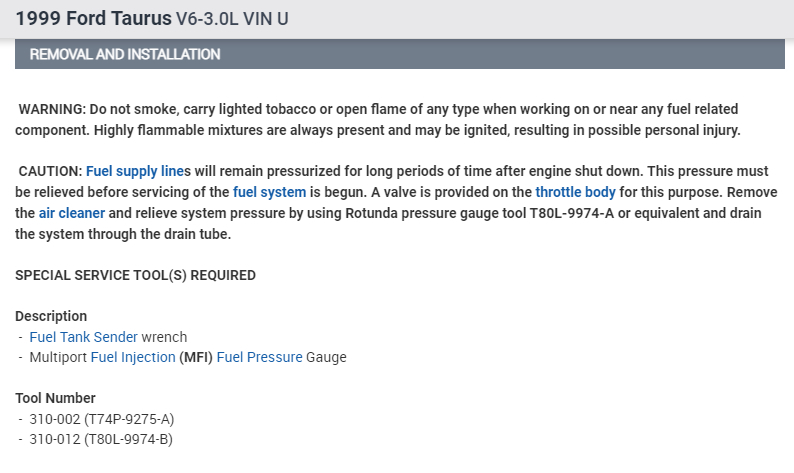
Task: Click the Removal and Installation header bar
Action: point(399,54)
